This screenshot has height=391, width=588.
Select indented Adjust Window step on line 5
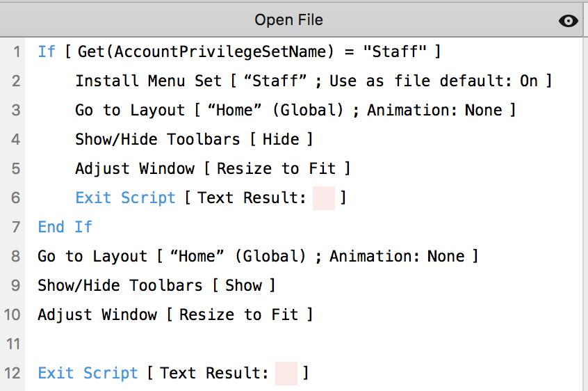click(x=213, y=168)
